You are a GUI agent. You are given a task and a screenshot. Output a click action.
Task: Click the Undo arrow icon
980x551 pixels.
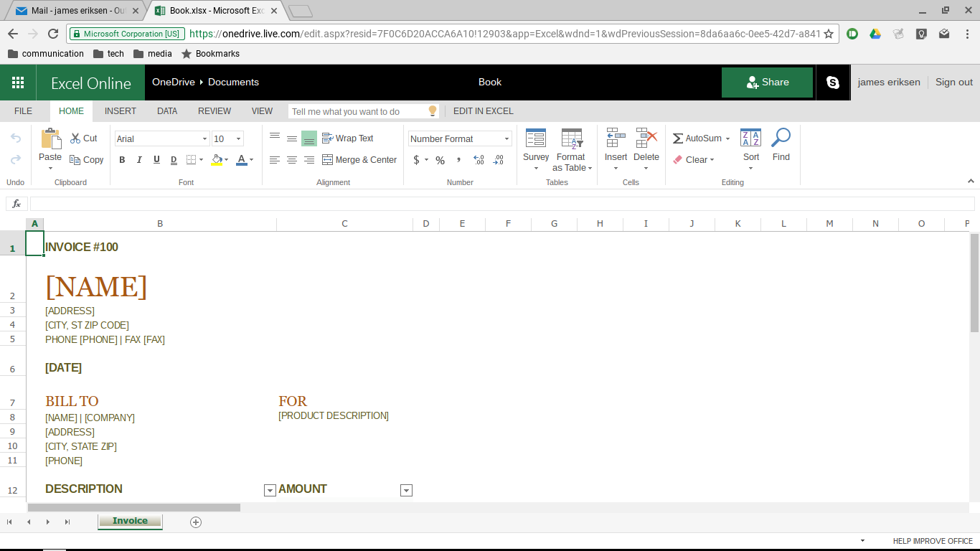15,138
